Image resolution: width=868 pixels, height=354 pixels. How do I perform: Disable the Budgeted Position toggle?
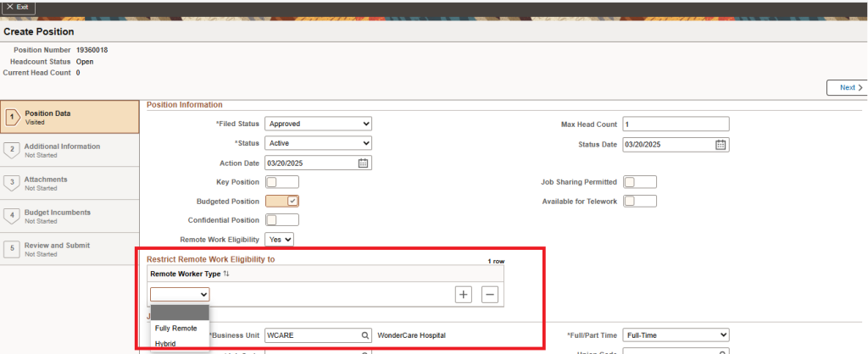click(281, 201)
